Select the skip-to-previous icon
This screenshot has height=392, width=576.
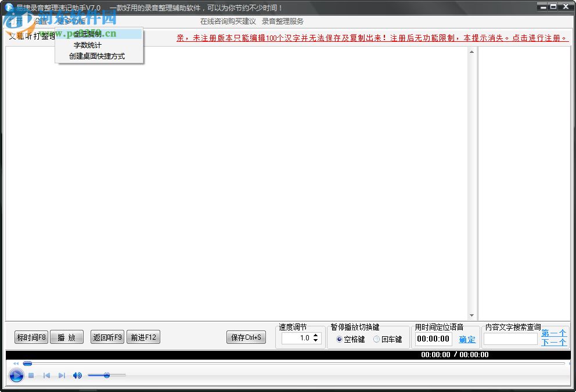pyautogui.click(x=46, y=375)
